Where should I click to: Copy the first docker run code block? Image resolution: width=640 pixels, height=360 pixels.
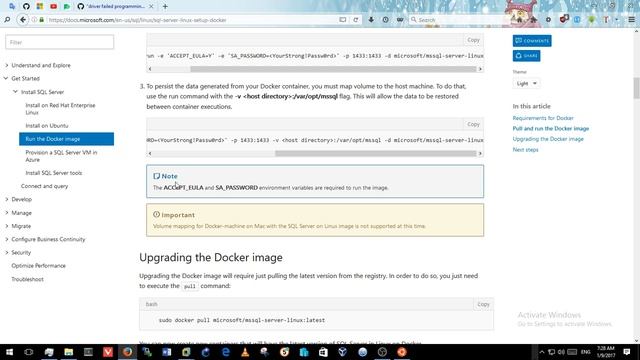(473, 40)
